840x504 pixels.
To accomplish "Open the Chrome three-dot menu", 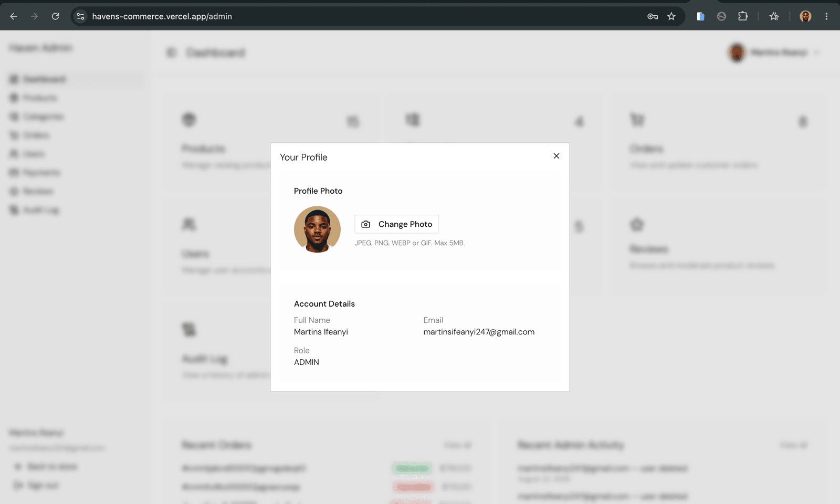I will click(x=826, y=16).
